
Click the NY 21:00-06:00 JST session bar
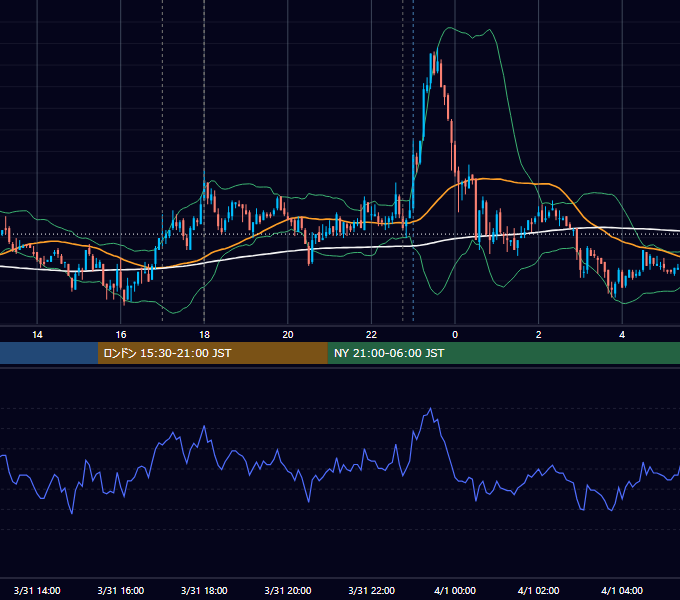pyautogui.click(x=503, y=353)
